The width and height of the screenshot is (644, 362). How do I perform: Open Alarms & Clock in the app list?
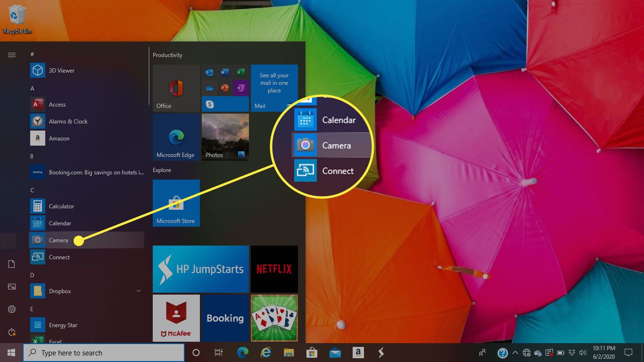[x=87, y=122]
